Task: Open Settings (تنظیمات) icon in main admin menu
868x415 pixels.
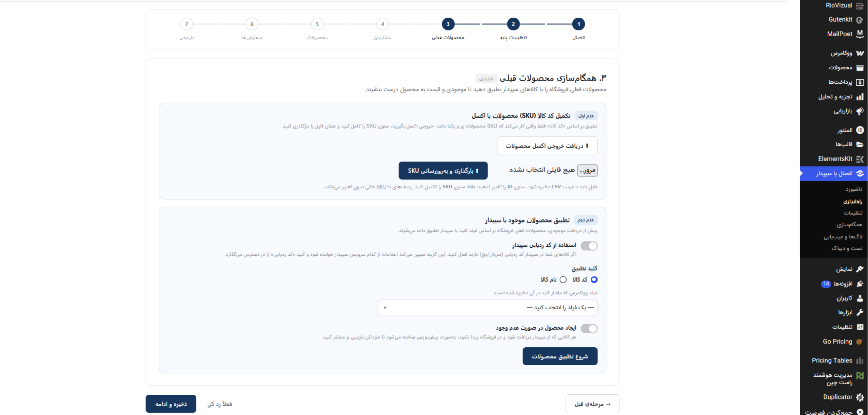Action: (x=860, y=327)
